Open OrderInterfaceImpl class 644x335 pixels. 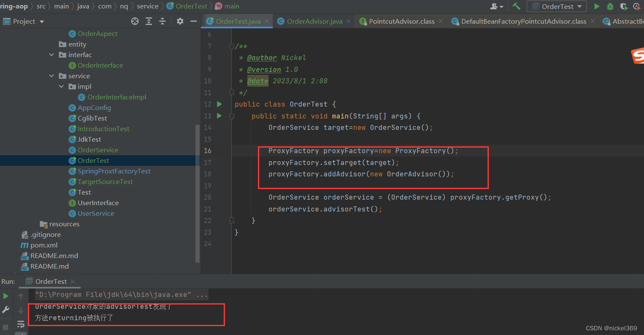point(117,97)
